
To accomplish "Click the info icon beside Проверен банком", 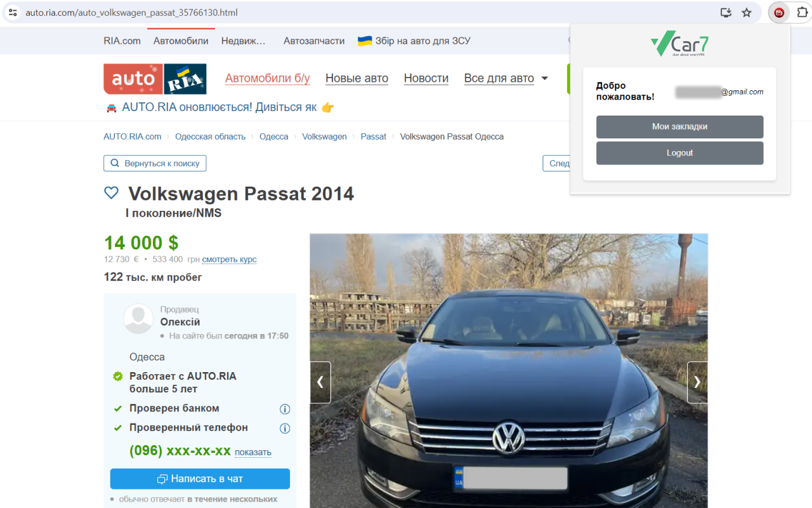I will (285, 409).
